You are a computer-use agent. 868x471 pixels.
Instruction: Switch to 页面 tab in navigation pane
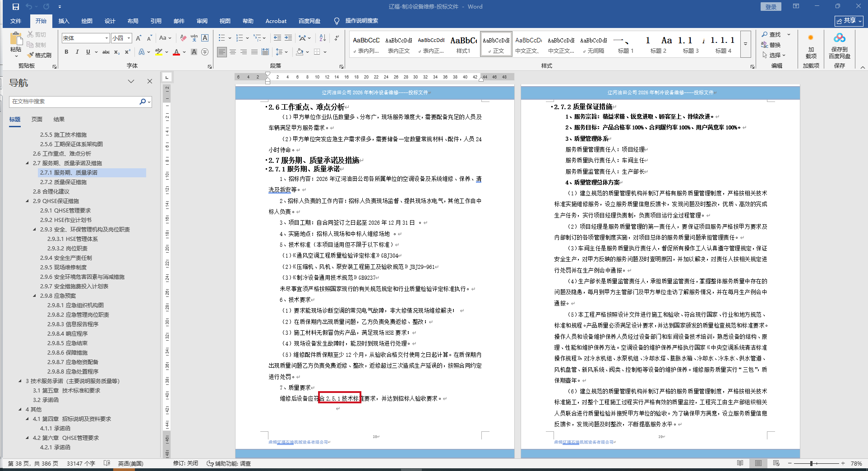pos(37,119)
